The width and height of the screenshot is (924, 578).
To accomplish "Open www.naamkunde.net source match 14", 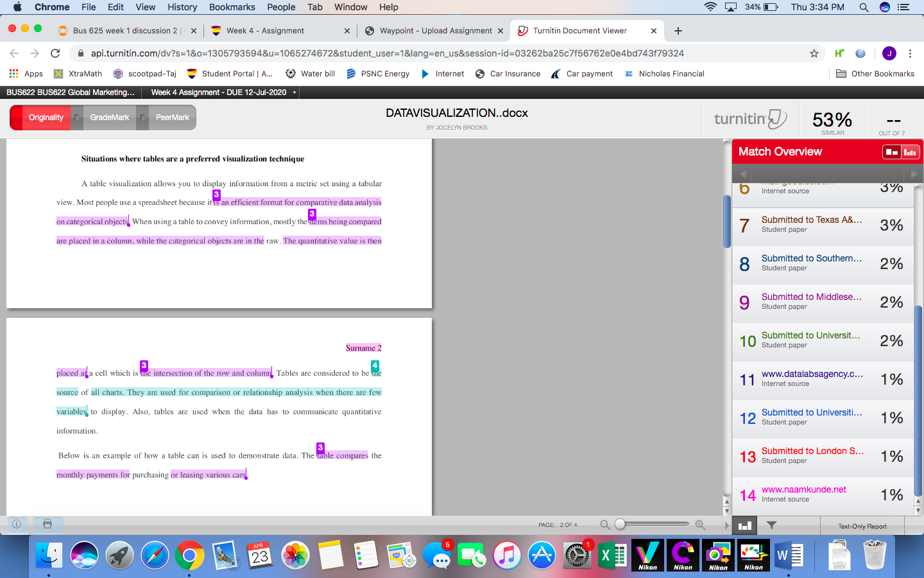I will (x=823, y=496).
